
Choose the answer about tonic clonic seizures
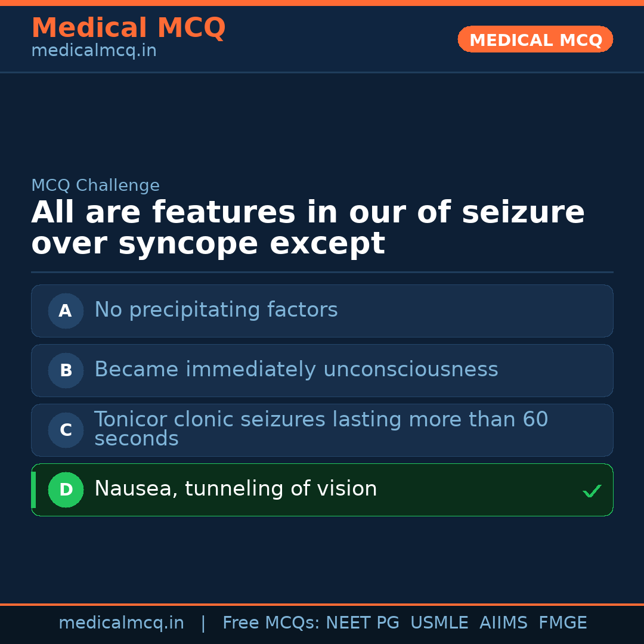click(x=321, y=429)
